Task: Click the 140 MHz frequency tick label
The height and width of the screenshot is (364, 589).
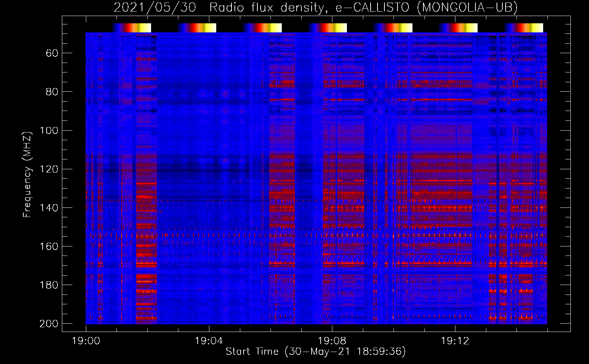Action: coord(49,207)
